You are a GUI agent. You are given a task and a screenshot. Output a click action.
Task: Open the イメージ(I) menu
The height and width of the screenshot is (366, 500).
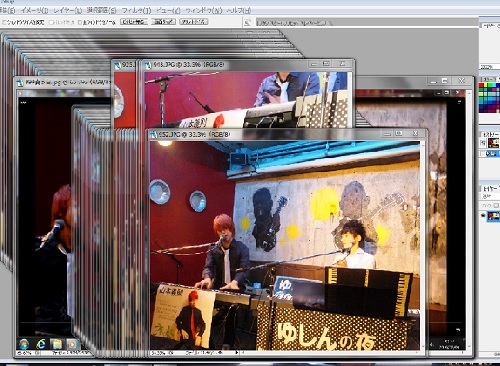pos(34,10)
